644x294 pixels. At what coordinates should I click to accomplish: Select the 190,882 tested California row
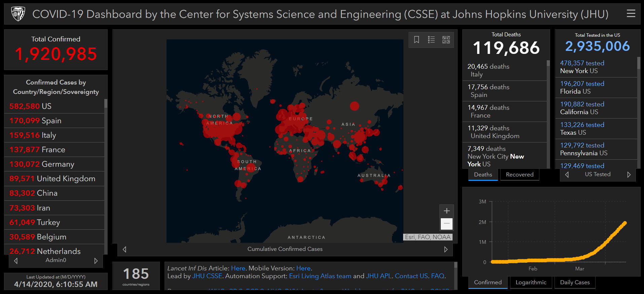tap(596, 108)
